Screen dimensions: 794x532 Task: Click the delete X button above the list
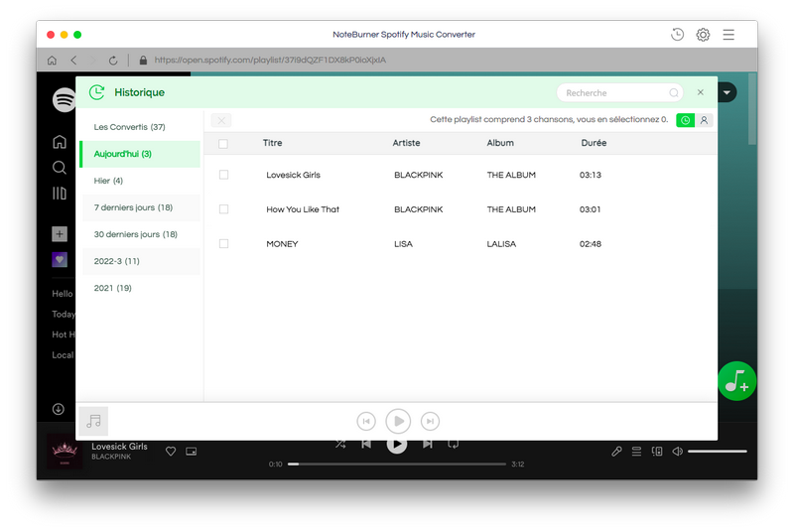221,120
